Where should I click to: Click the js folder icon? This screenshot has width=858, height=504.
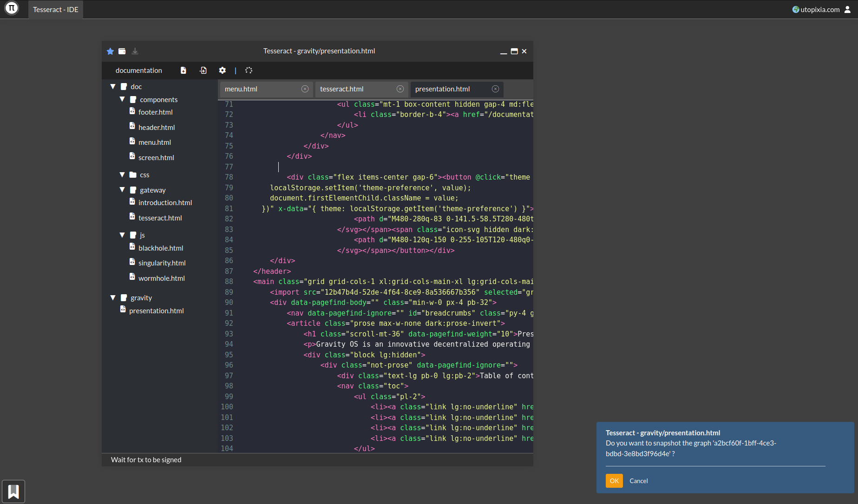coord(133,235)
